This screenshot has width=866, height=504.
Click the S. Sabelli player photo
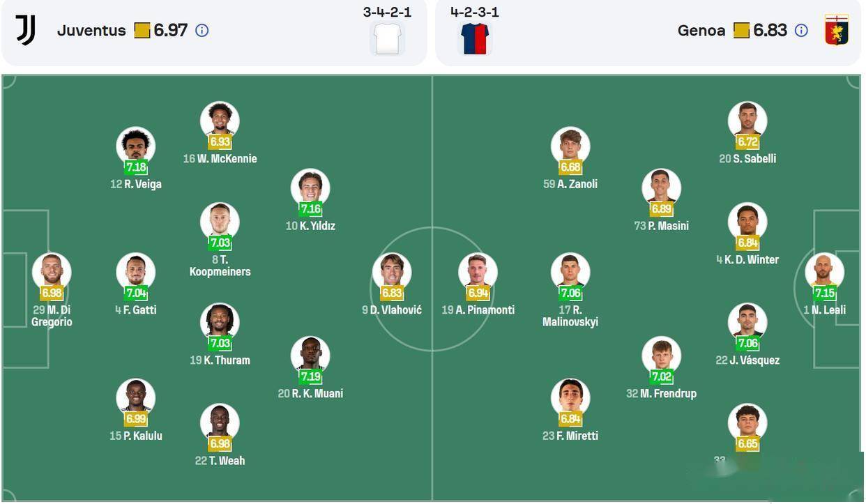(747, 121)
